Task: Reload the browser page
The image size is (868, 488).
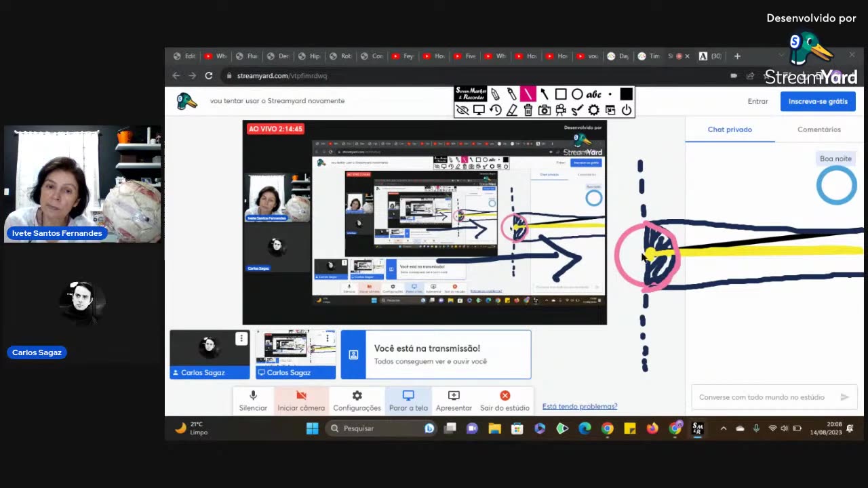Action: coord(209,76)
